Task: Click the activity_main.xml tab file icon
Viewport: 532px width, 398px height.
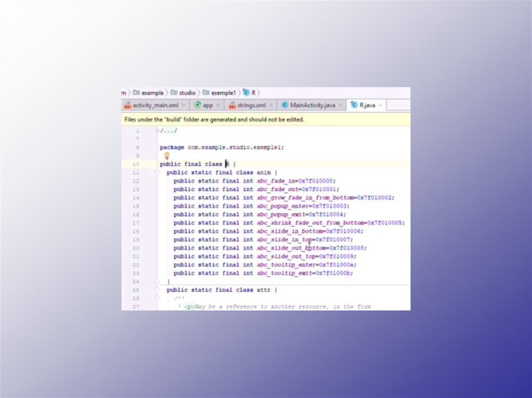Action: pos(128,105)
